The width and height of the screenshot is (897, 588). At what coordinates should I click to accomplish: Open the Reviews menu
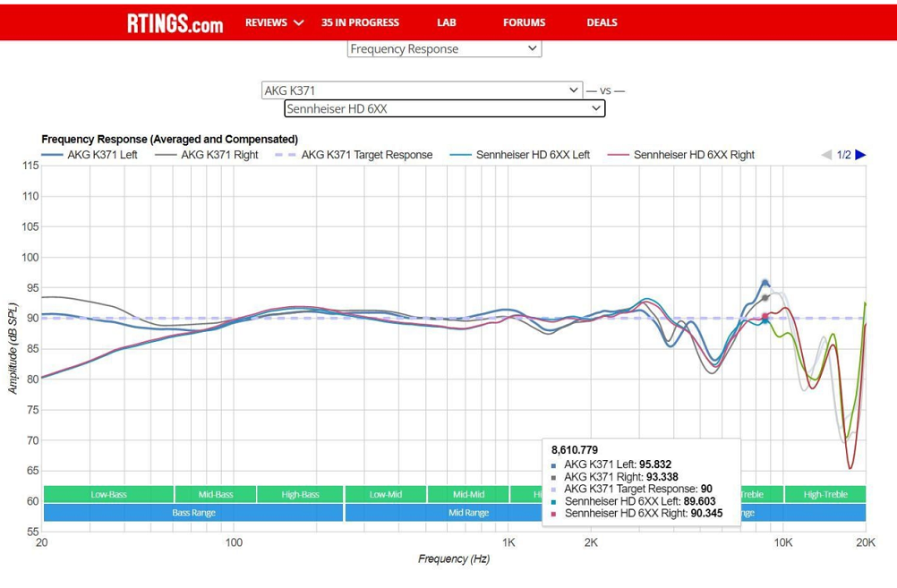point(266,22)
